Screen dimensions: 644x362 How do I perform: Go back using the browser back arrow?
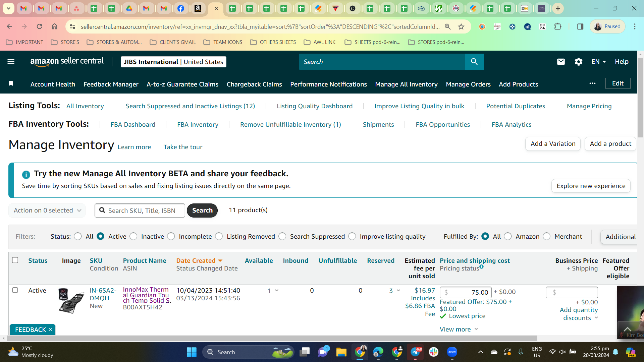pos(9,26)
